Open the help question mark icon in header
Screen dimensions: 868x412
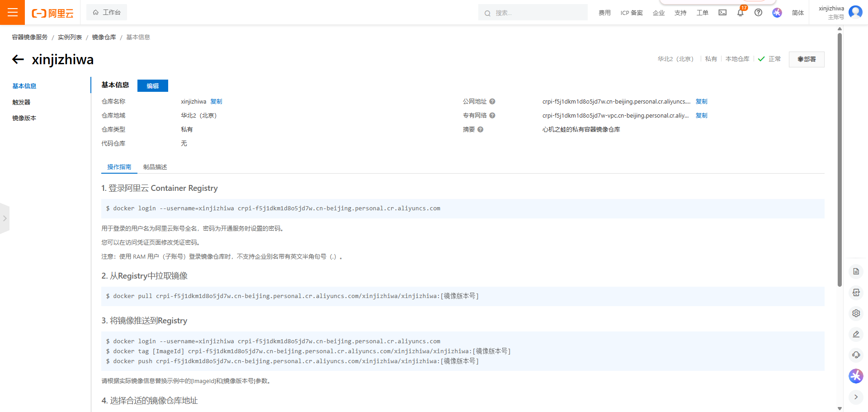[759, 13]
